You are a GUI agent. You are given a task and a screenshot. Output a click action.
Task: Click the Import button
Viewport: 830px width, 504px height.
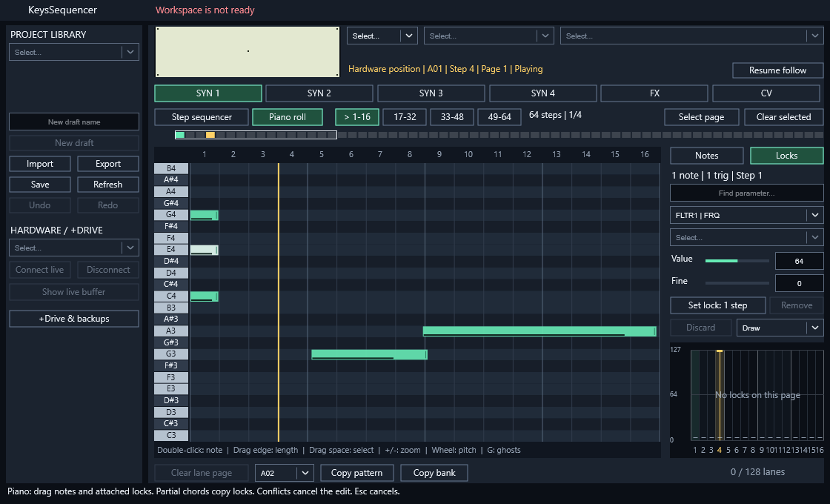(40, 164)
